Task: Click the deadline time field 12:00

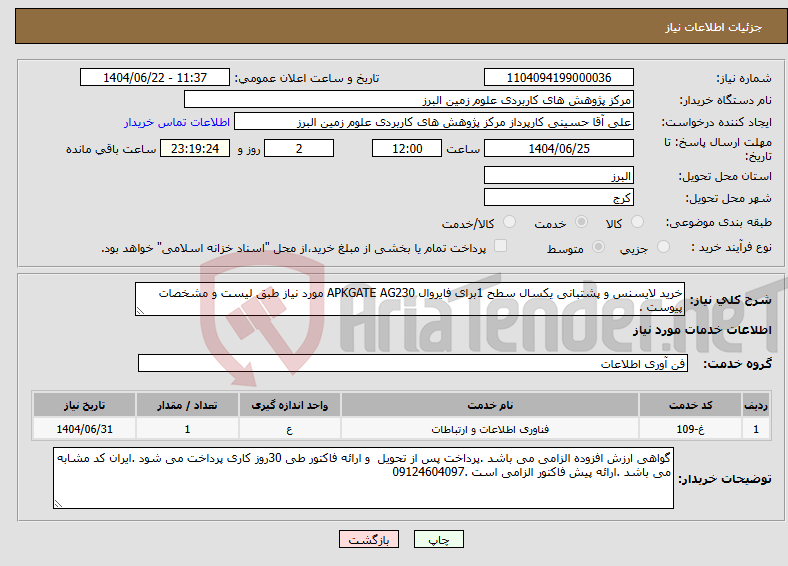Action: tap(407, 148)
